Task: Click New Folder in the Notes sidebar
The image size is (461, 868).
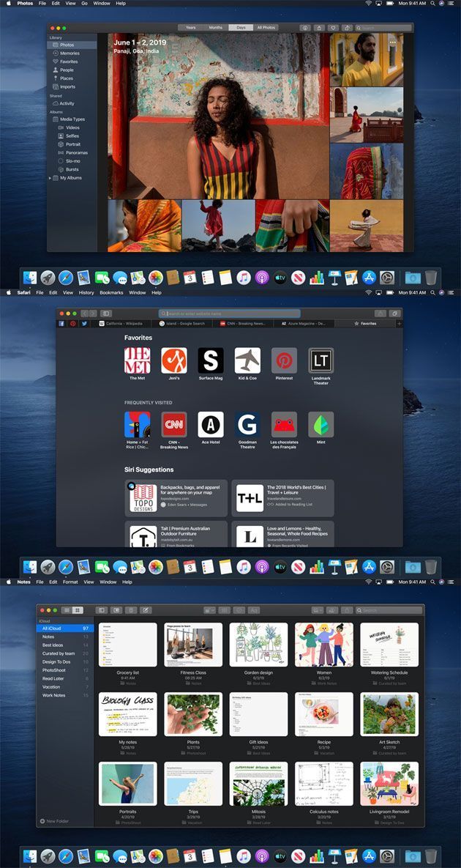Action: point(56,821)
